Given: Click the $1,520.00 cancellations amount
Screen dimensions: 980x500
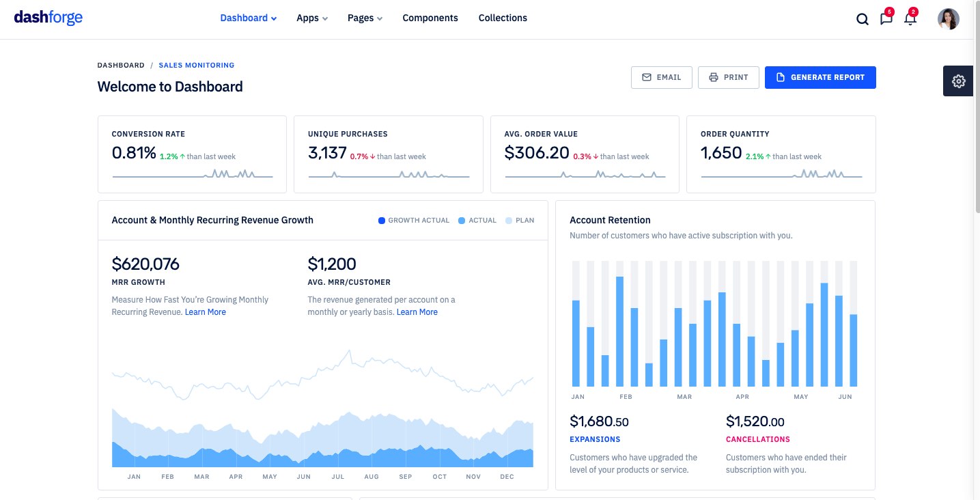Looking at the screenshot, I should (x=755, y=421).
